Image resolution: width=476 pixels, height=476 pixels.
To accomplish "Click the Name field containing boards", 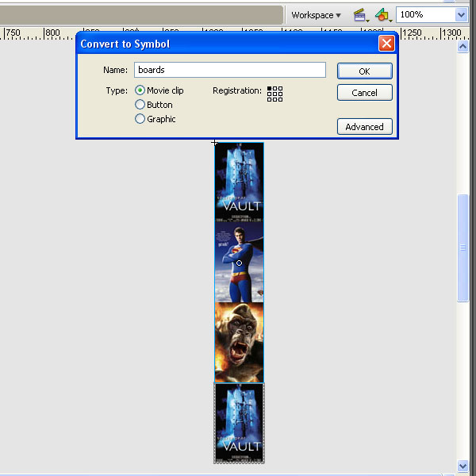I will point(230,70).
